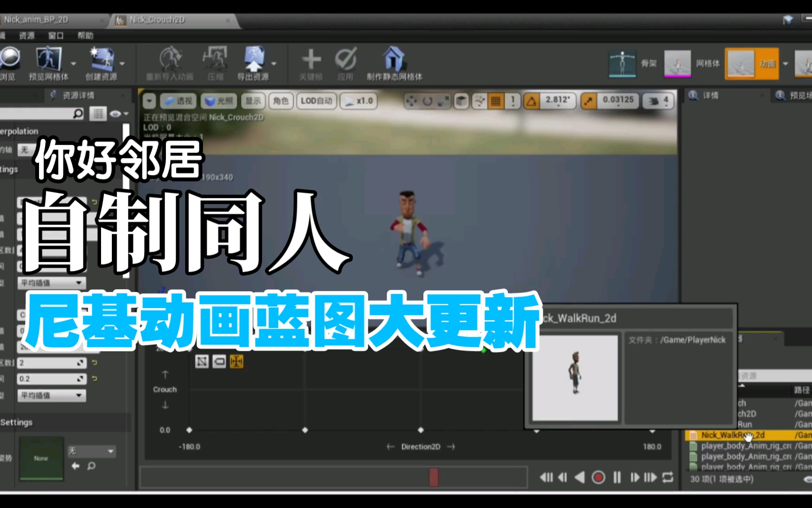
Task: Open the viewport options dropdown arrow
Action: point(149,101)
